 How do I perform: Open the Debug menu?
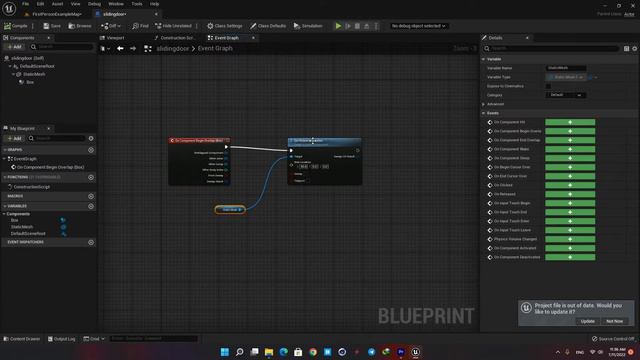click(x=94, y=4)
